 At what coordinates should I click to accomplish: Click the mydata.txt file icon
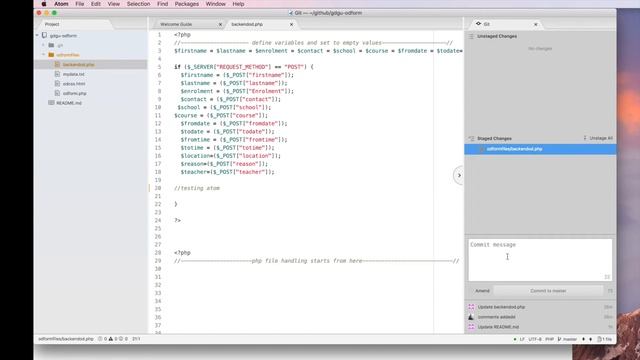[58, 74]
